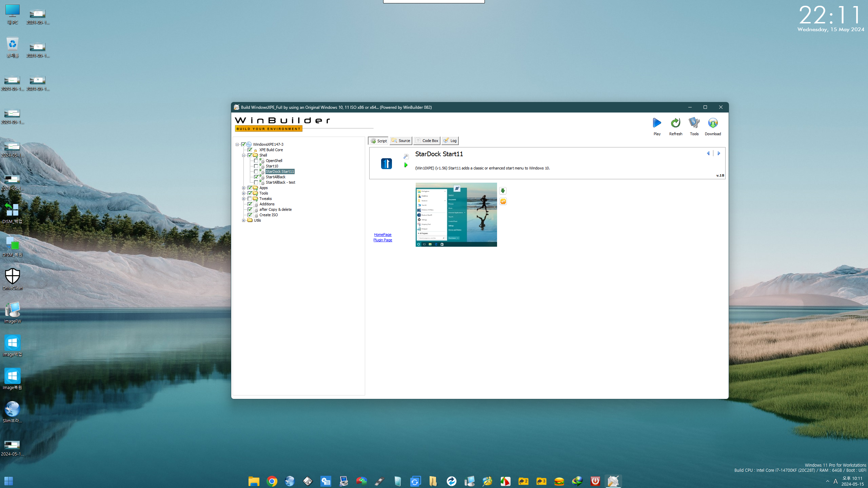Toggle the XPE Build Core checkbox
This screenshot has height=488, width=868.
250,150
